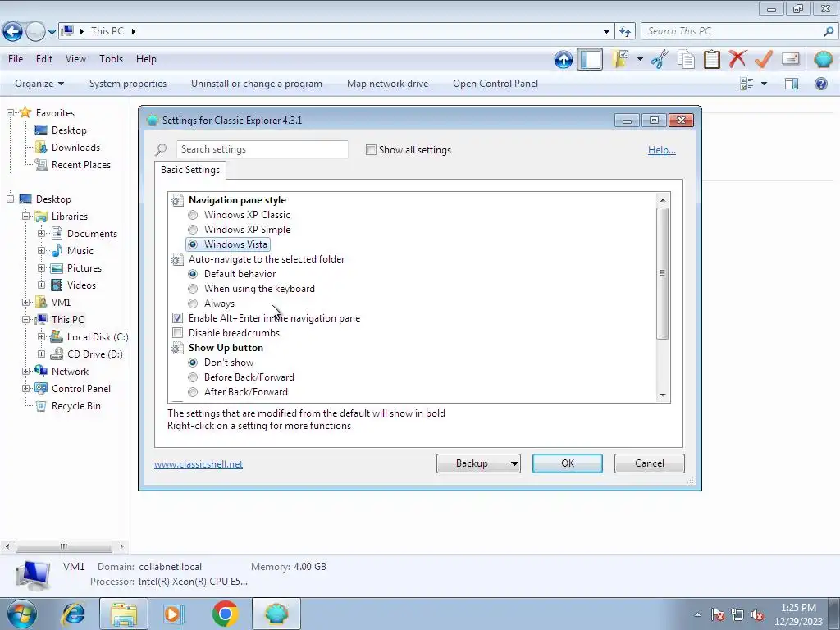Viewport: 840px width, 630px height.
Task: Click the Help... link in dialog
Action: tap(662, 150)
